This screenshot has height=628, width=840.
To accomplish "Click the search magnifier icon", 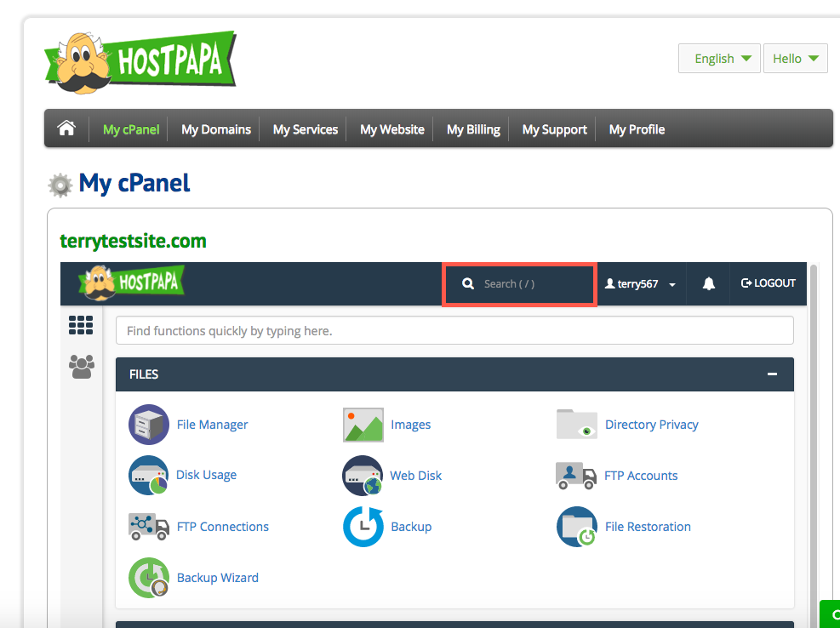I will click(468, 283).
